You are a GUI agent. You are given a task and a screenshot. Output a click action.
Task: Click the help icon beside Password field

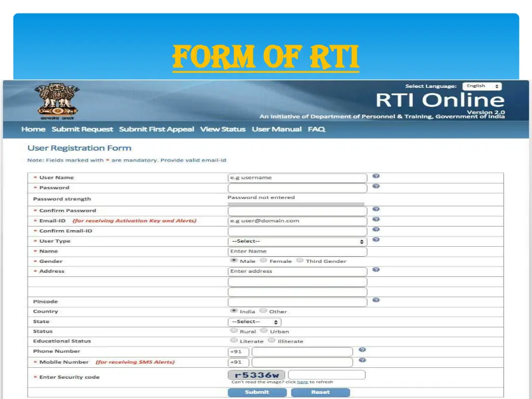(x=376, y=186)
